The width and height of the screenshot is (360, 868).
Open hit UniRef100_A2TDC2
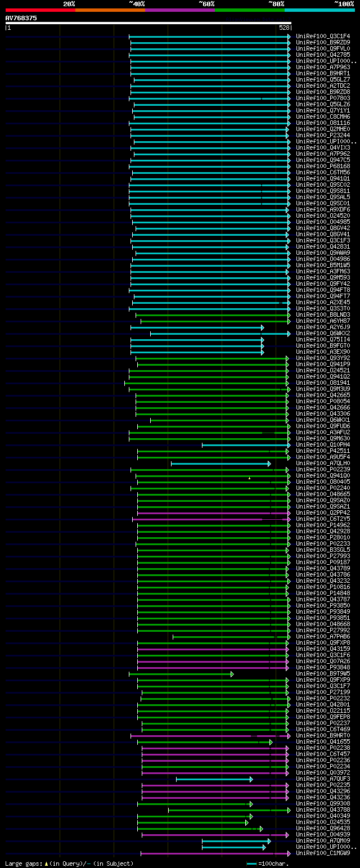point(323,86)
